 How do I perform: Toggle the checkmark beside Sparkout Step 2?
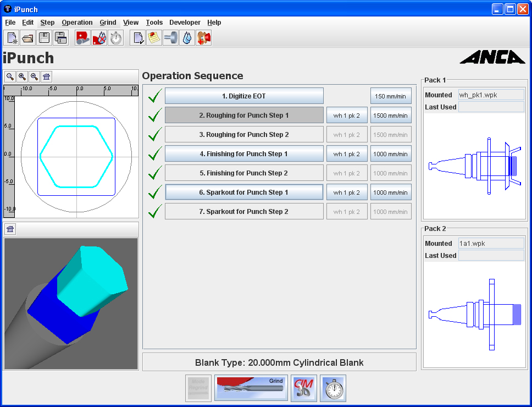(x=155, y=212)
